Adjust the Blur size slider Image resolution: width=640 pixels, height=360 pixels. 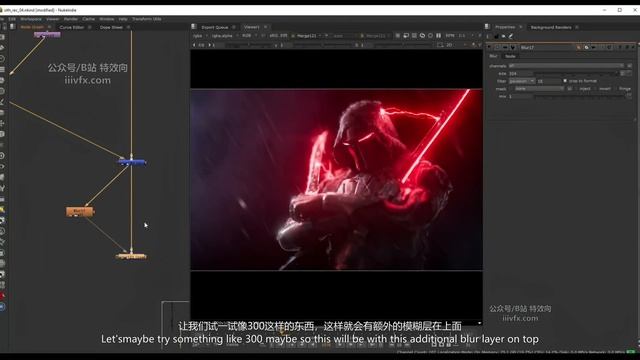[x=576, y=73]
